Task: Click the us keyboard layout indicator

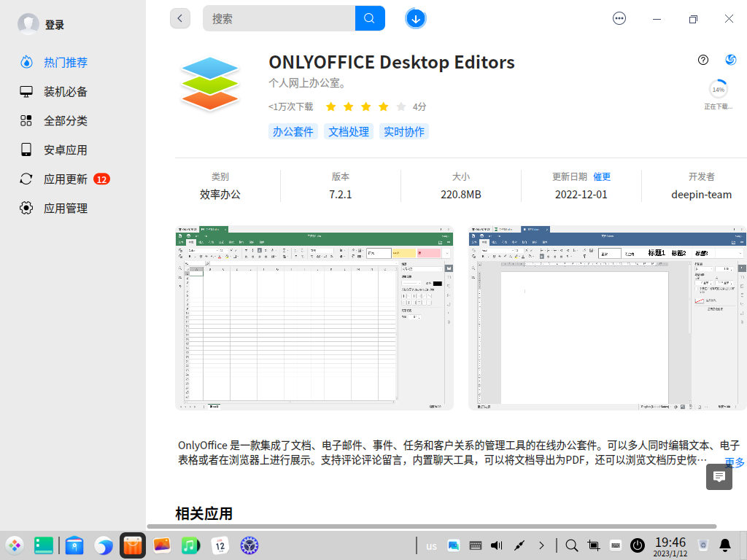Action: point(431,546)
